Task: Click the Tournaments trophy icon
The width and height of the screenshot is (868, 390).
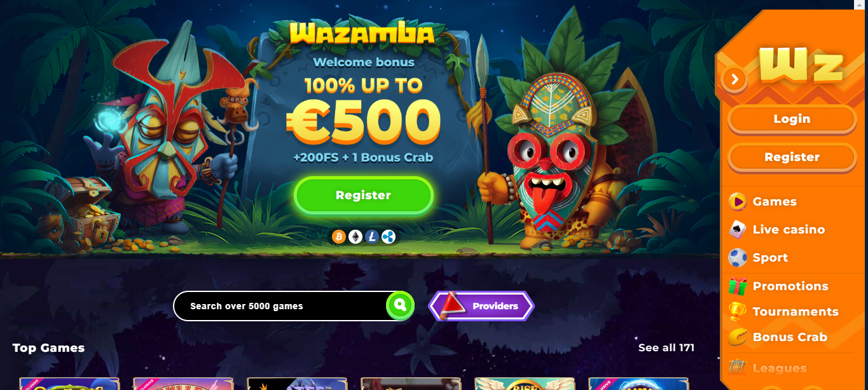Action: [x=738, y=312]
